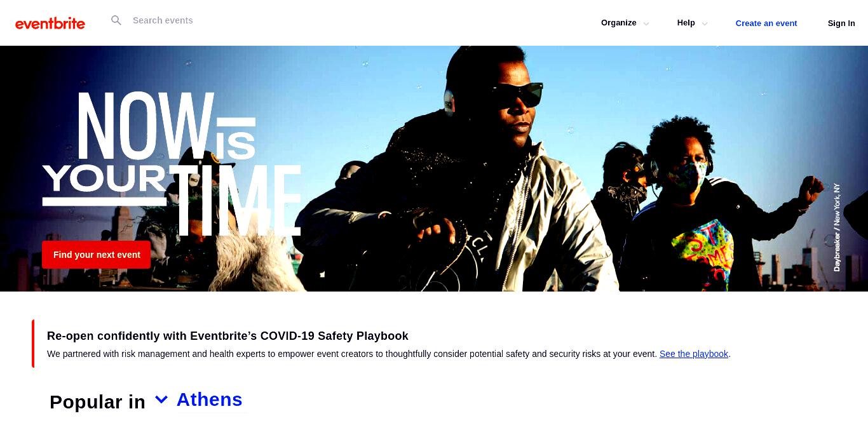The width and height of the screenshot is (868, 430).
Task: Focus the Search events field
Action: [163, 20]
